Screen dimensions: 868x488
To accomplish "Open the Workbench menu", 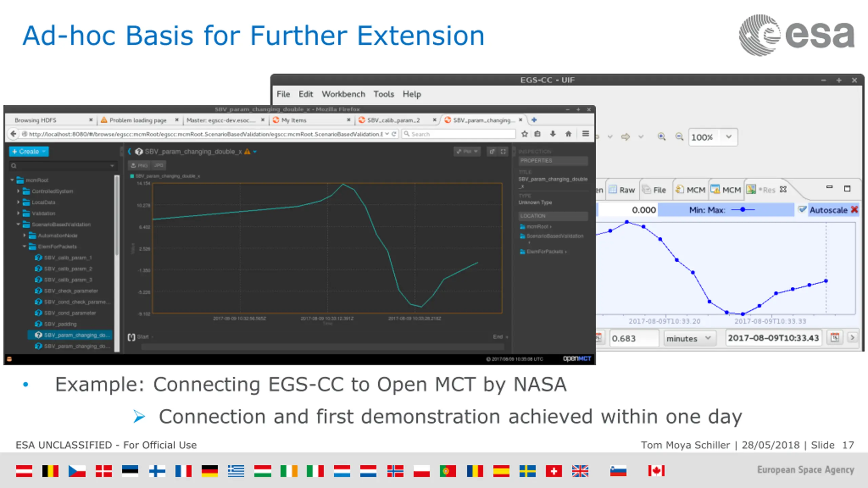I will (x=343, y=94).
